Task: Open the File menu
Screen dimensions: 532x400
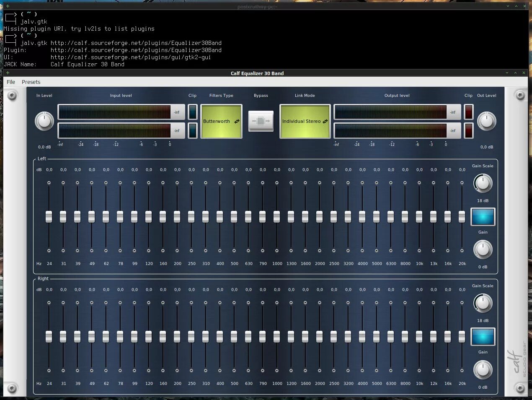Action: click(x=11, y=82)
